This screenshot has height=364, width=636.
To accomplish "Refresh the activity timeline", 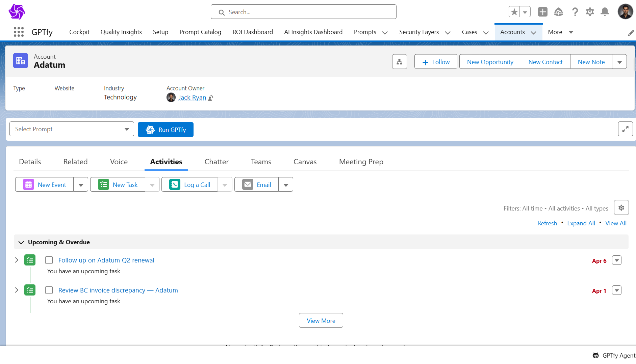I will click(547, 223).
